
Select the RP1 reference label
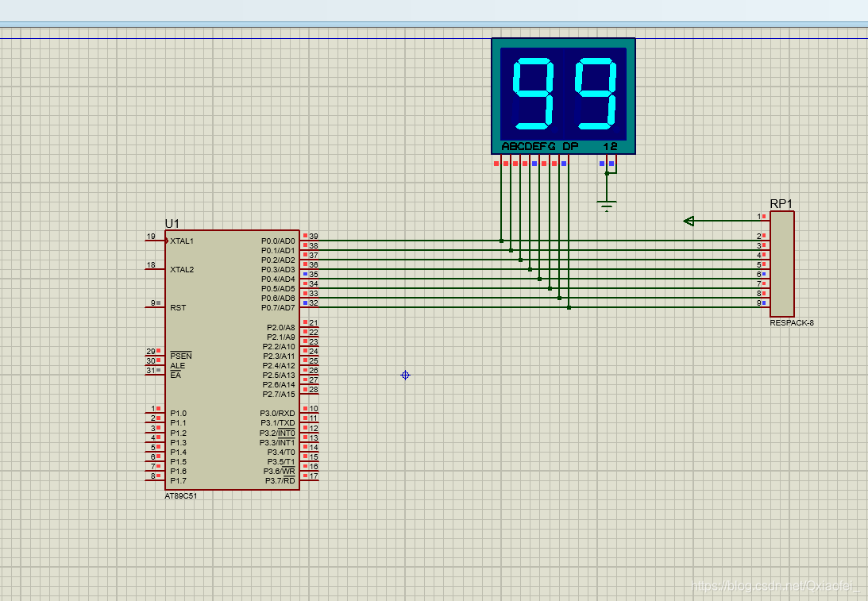click(781, 204)
